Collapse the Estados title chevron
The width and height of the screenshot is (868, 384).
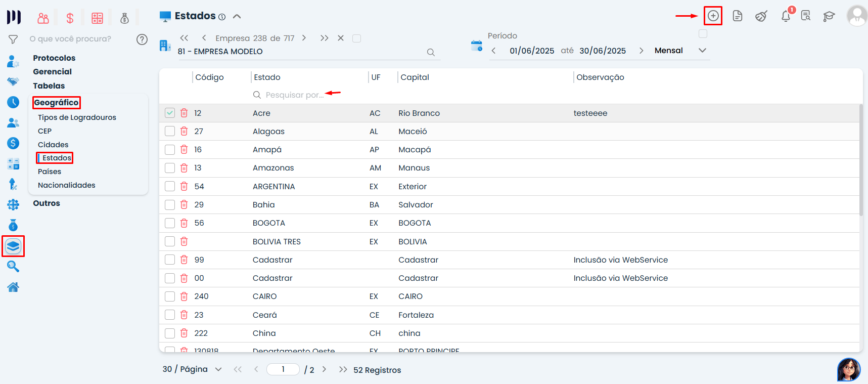point(237,16)
